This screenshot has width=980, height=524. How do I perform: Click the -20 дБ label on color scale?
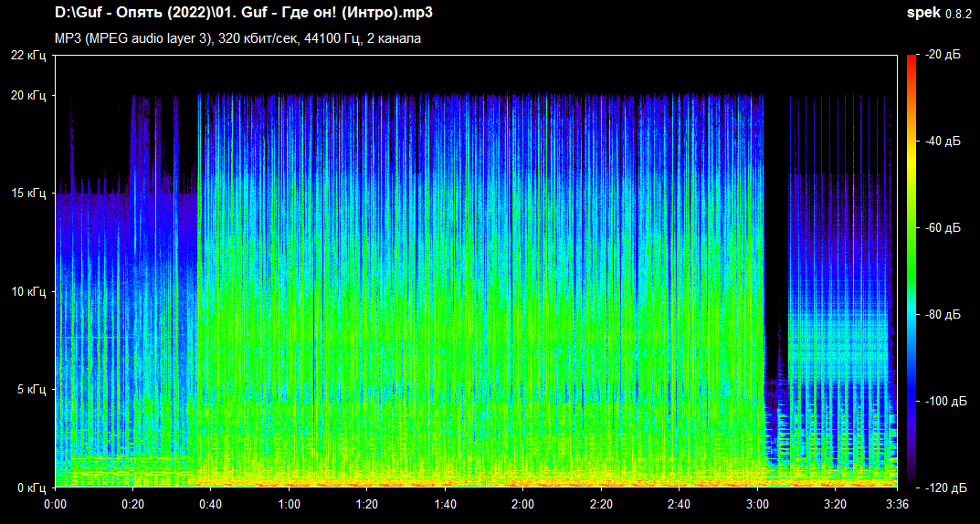pos(943,56)
